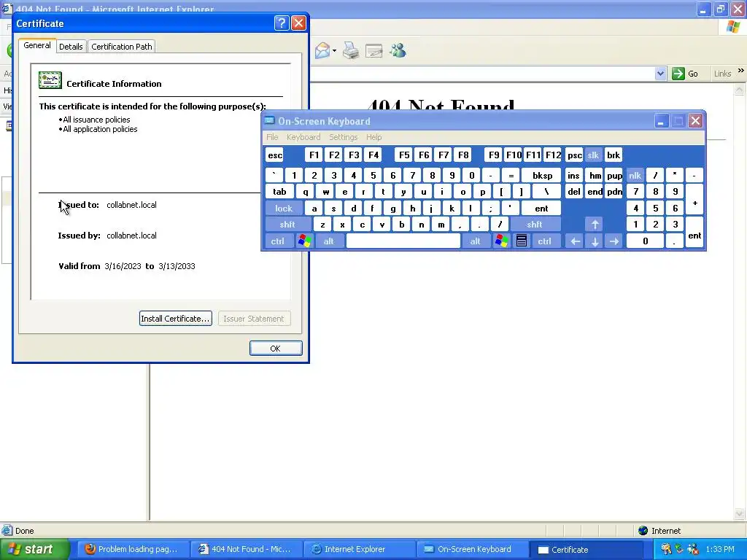Click the Issued to collabnet.local value
Screen dimensions: 747x560
tap(131, 205)
